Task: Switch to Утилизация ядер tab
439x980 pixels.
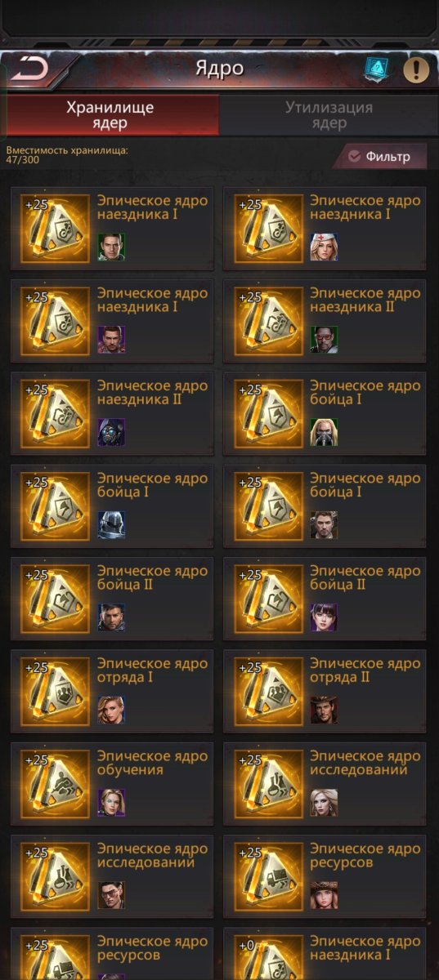Action: tap(329, 115)
